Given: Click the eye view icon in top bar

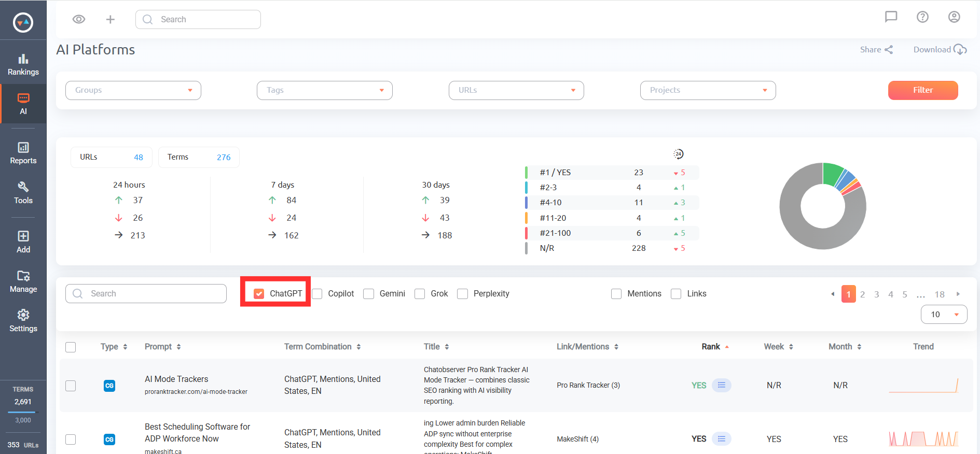Looking at the screenshot, I should [x=79, y=19].
